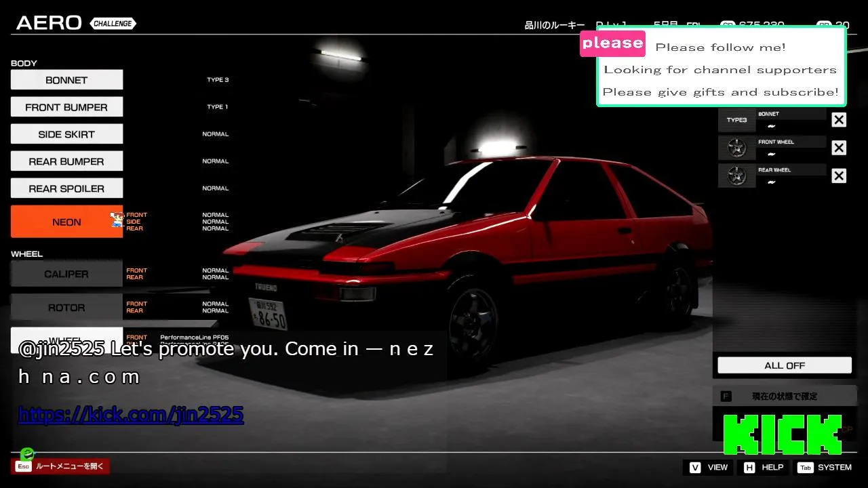The image size is (868, 488).
Task: Click the REAR WHEEL rim thumbnail
Action: coord(736,176)
